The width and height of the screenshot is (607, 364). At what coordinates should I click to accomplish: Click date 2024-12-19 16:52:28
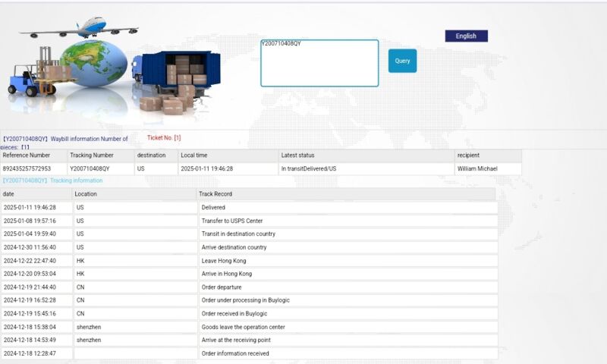click(x=30, y=300)
